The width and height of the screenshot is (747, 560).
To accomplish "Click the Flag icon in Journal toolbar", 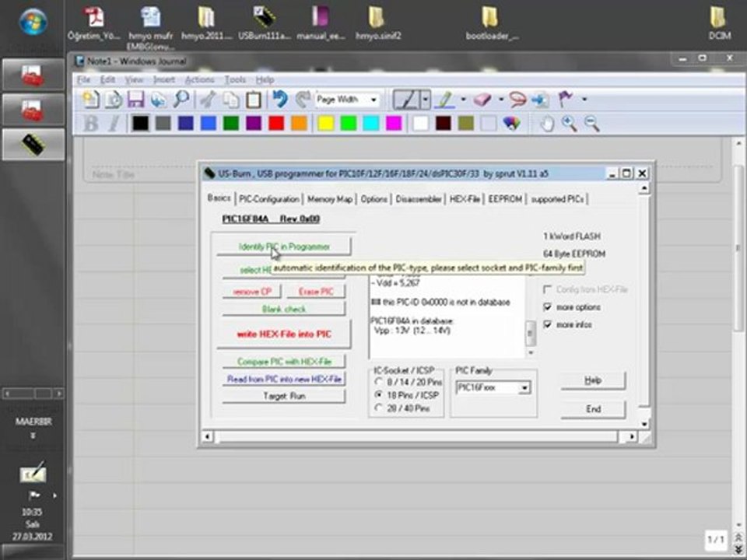I will pos(566,99).
